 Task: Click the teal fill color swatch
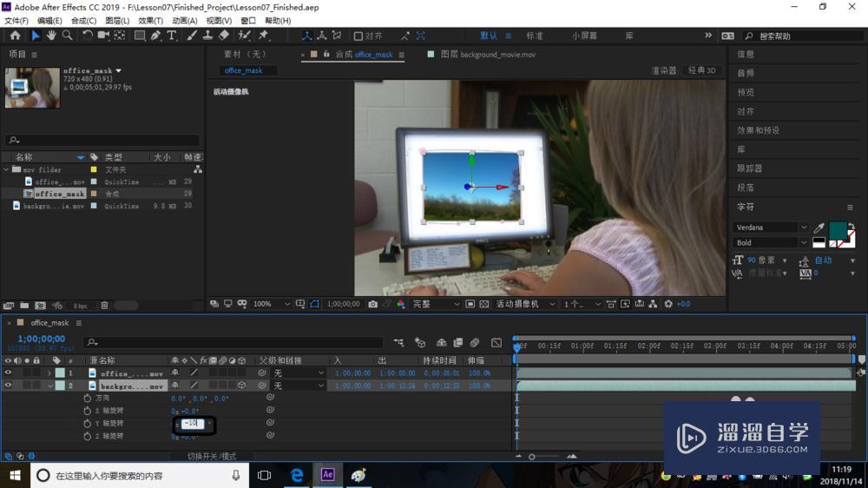click(x=838, y=230)
